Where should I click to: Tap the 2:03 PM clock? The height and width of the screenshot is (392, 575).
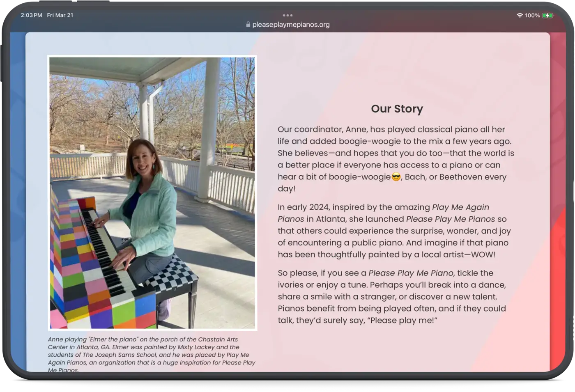(31, 15)
